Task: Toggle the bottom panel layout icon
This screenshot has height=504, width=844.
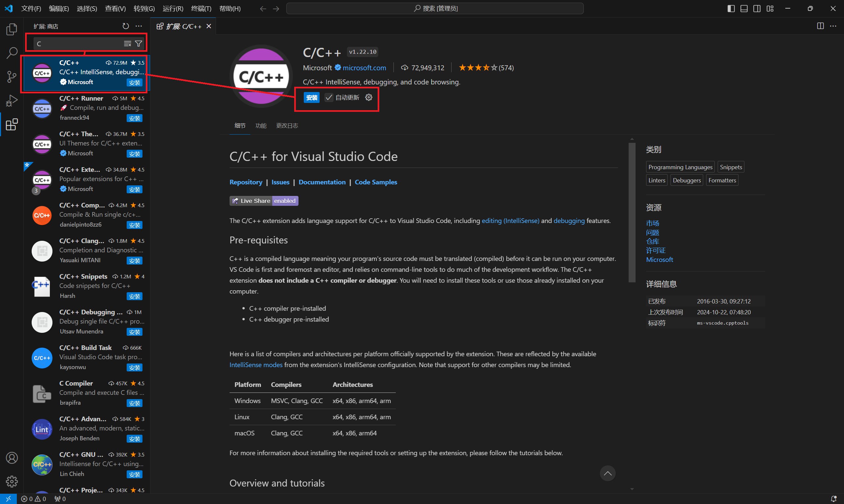Action: click(744, 9)
